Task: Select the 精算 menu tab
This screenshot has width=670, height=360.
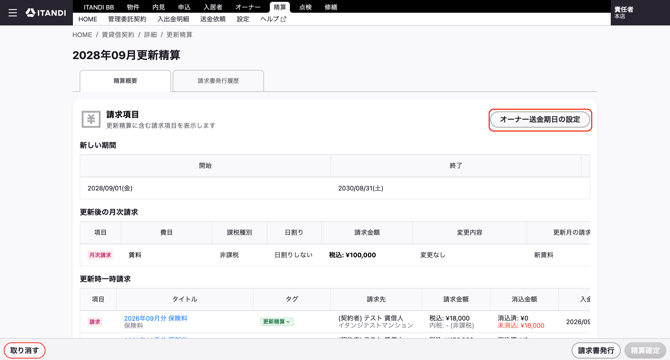Action: [x=280, y=7]
